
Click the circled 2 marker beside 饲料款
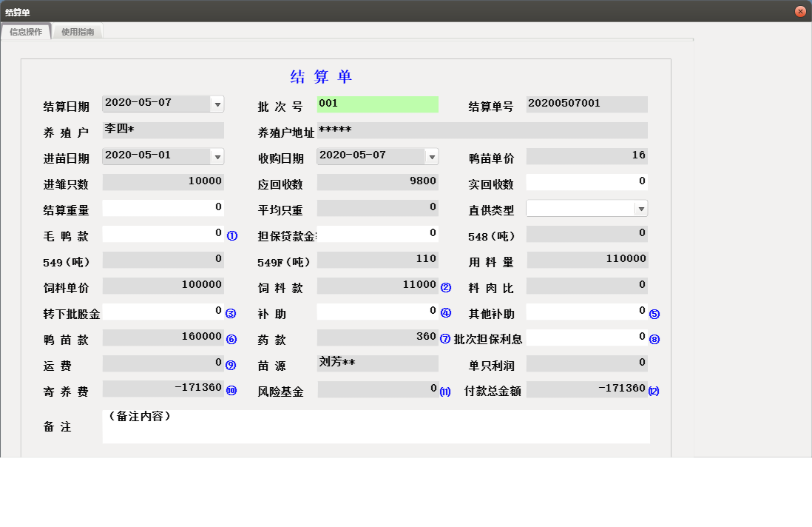(445, 288)
